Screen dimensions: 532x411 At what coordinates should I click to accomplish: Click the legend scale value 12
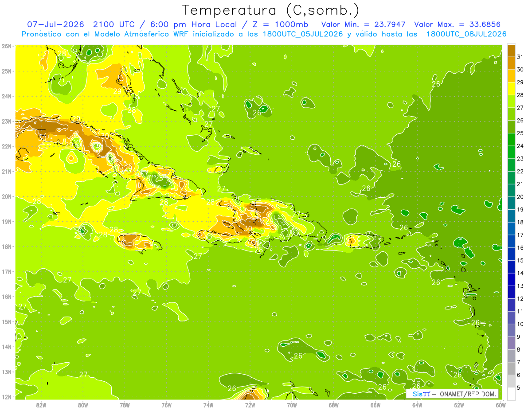520,299
